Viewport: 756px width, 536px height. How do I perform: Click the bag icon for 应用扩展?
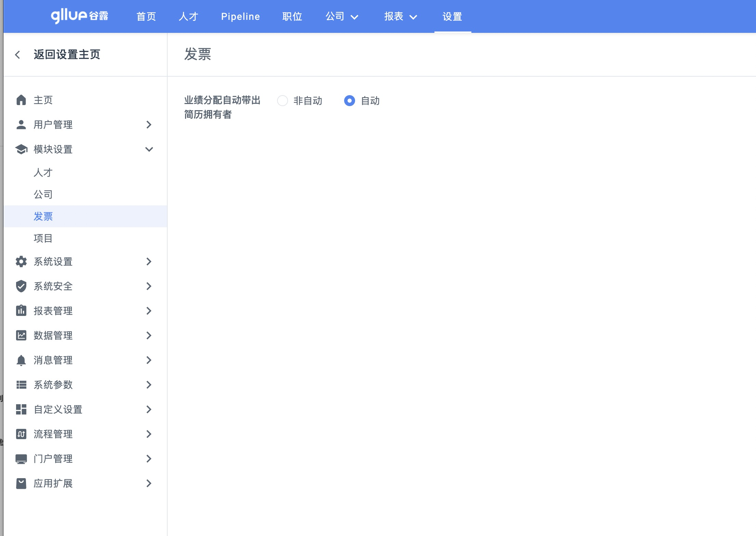21,483
